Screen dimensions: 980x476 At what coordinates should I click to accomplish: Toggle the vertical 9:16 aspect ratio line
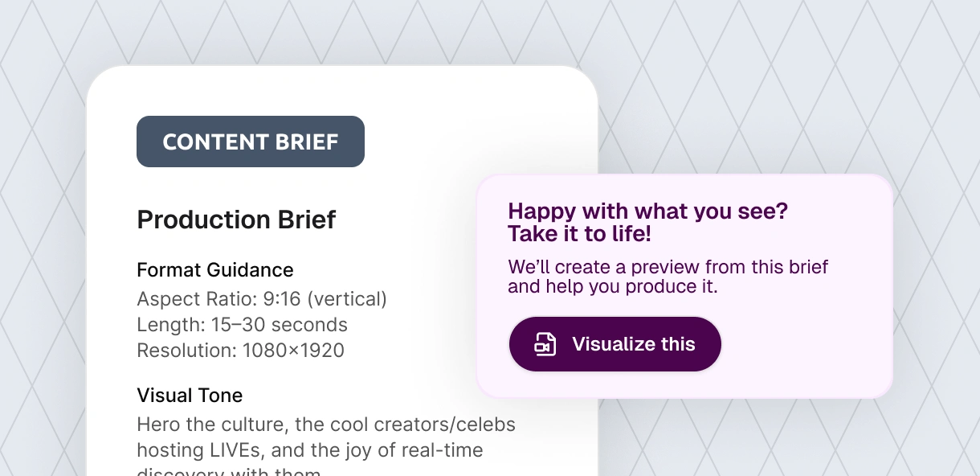pos(261,298)
